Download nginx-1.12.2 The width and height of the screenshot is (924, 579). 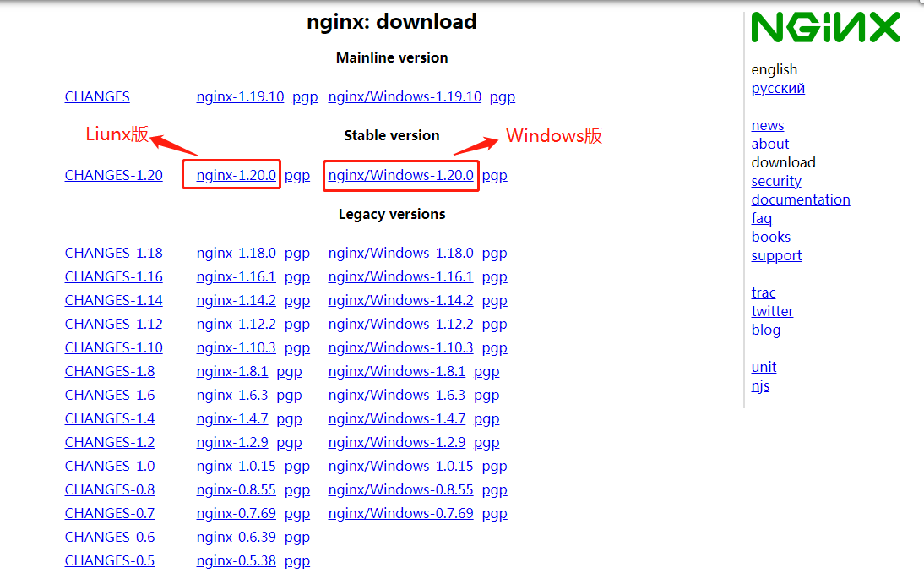236,324
